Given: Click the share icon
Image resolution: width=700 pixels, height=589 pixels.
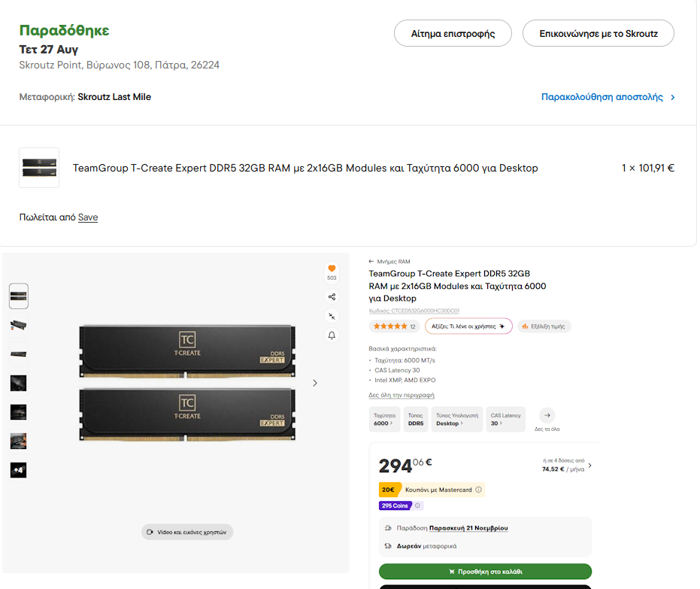Looking at the screenshot, I should [x=332, y=296].
